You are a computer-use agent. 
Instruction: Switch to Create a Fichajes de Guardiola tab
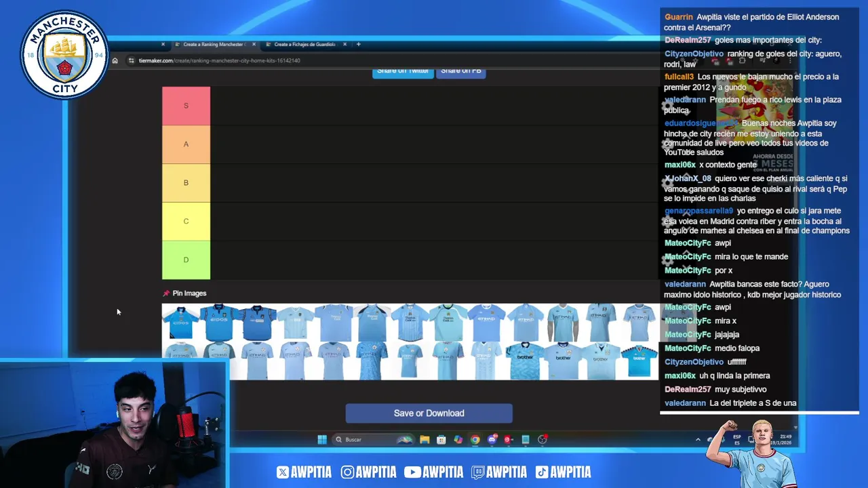304,44
